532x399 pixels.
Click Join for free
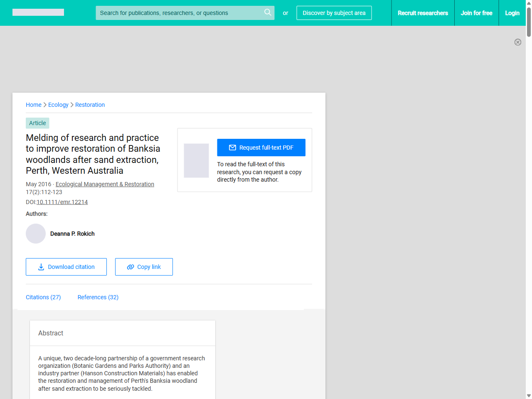(x=476, y=13)
